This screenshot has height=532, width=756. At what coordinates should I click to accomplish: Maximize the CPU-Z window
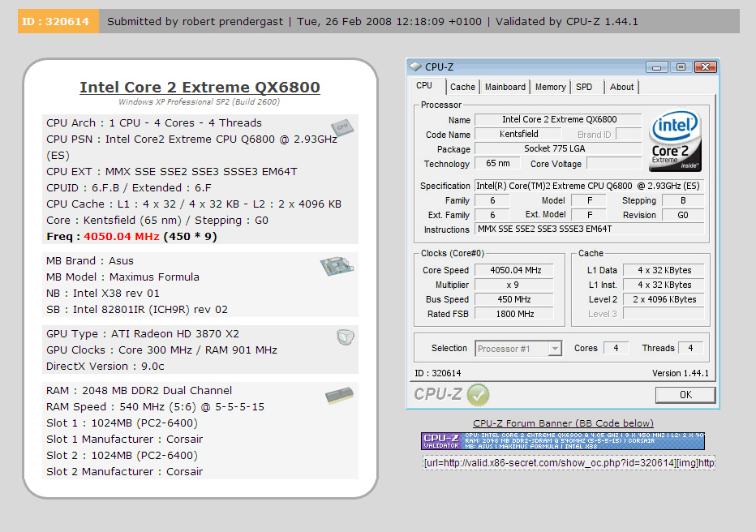[x=681, y=67]
